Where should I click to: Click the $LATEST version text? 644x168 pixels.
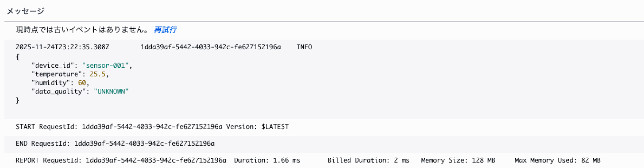(x=275, y=127)
